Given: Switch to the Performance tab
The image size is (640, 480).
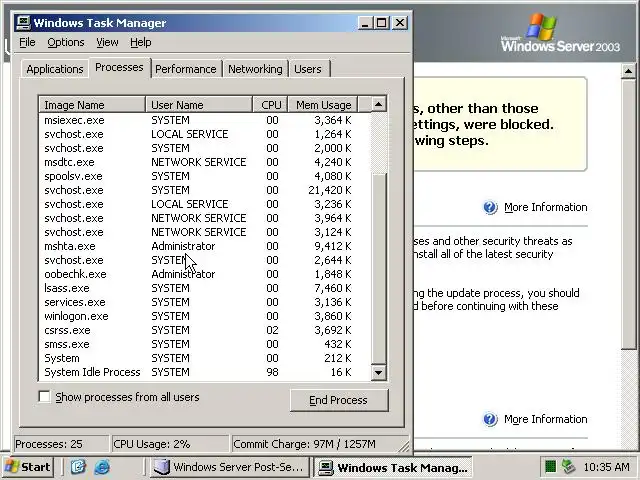Looking at the screenshot, I should [186, 69].
